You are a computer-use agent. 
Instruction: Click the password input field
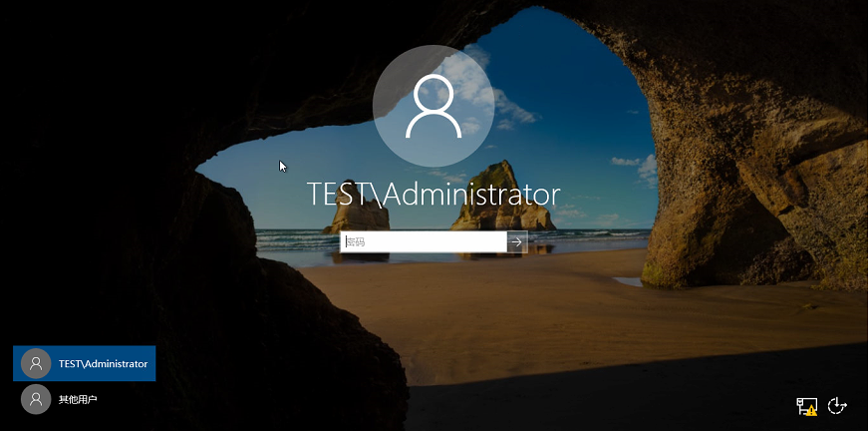tap(424, 241)
